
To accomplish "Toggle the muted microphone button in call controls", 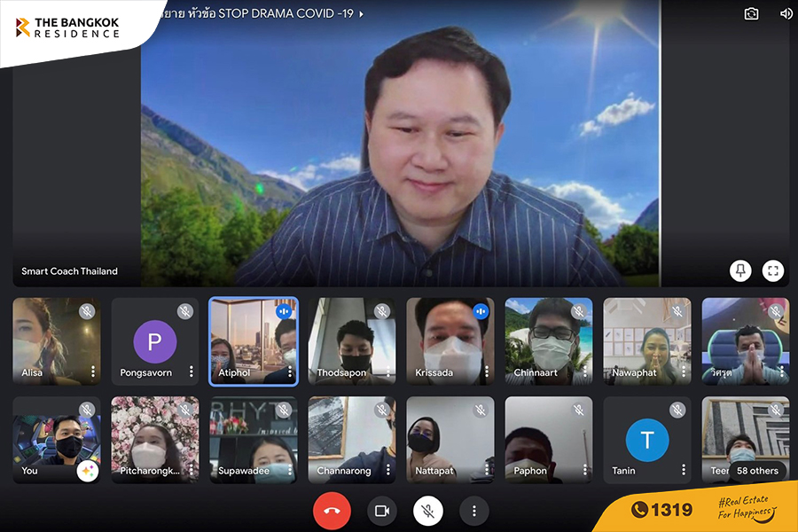I will coord(427,511).
